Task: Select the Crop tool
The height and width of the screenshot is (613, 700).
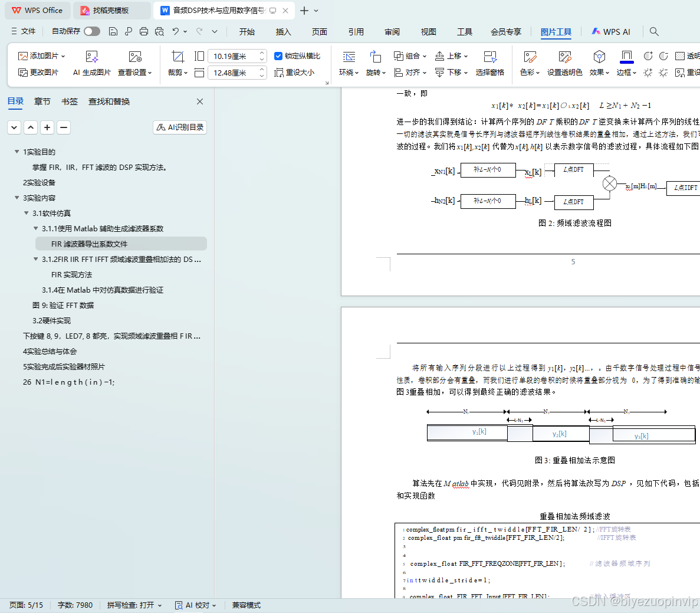Action: point(178,64)
